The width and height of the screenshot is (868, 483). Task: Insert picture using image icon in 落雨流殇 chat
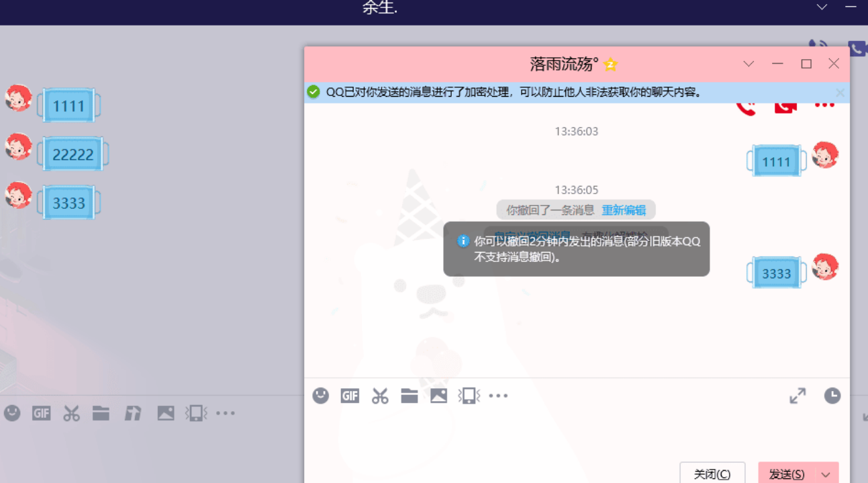pos(438,396)
